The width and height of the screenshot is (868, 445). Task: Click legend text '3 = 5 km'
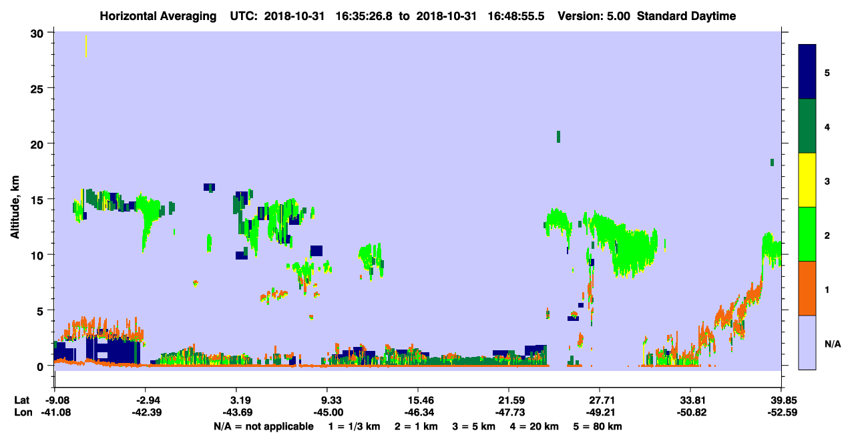click(474, 426)
